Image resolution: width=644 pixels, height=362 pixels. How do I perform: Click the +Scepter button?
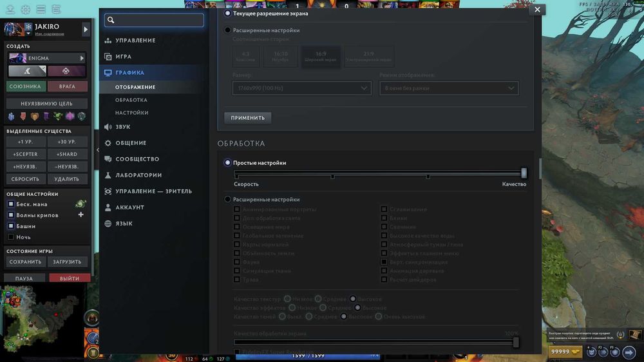click(x=26, y=154)
